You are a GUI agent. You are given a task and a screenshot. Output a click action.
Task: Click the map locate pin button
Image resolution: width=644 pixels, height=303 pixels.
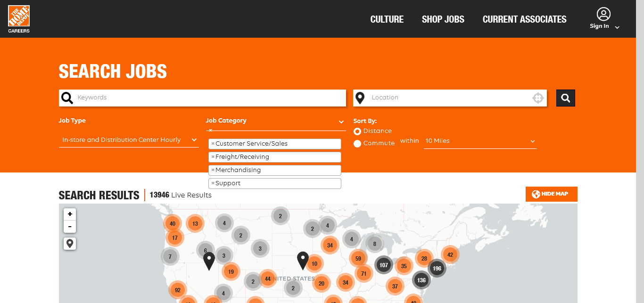[x=70, y=244]
